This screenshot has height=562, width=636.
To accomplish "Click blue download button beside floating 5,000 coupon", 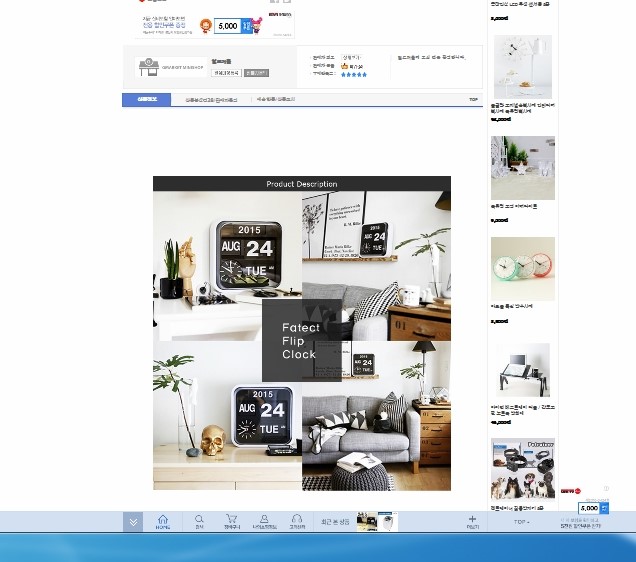I will [x=604, y=508].
